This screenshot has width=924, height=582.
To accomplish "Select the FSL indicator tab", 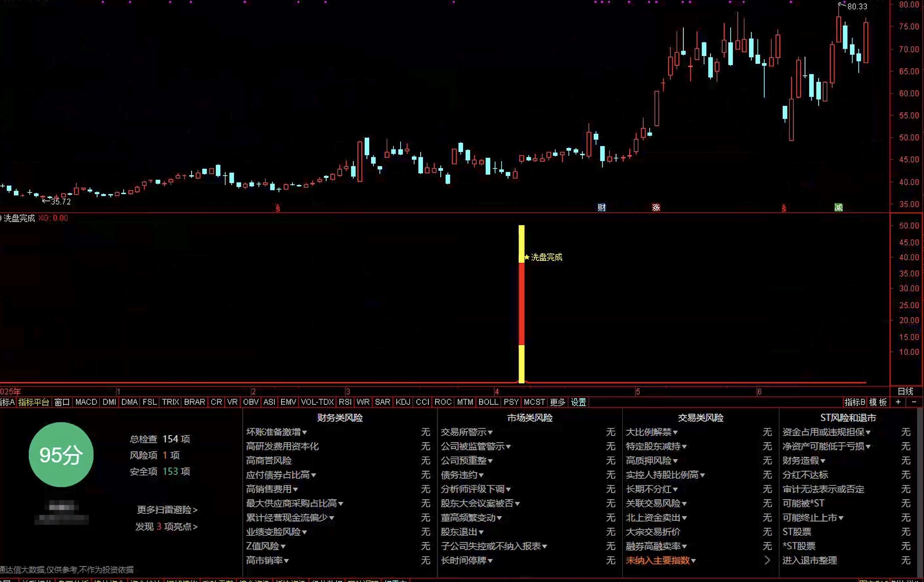I will coord(150,402).
